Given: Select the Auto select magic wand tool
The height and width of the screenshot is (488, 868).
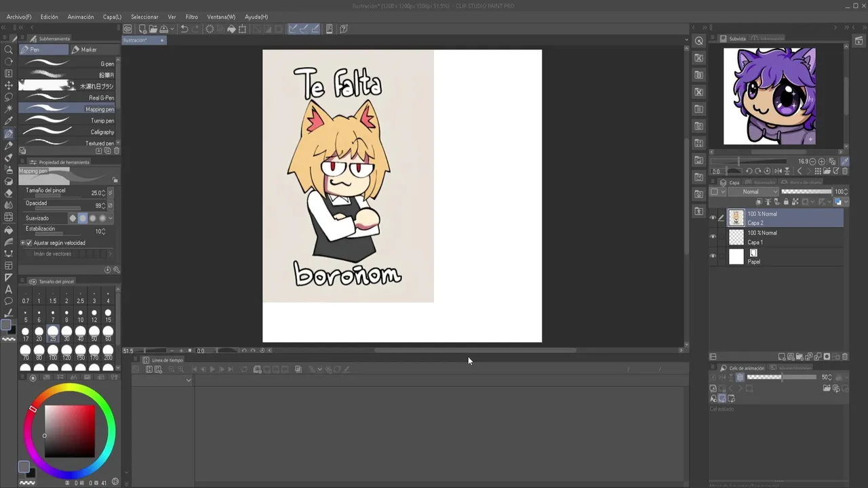Looking at the screenshot, I should (8, 108).
